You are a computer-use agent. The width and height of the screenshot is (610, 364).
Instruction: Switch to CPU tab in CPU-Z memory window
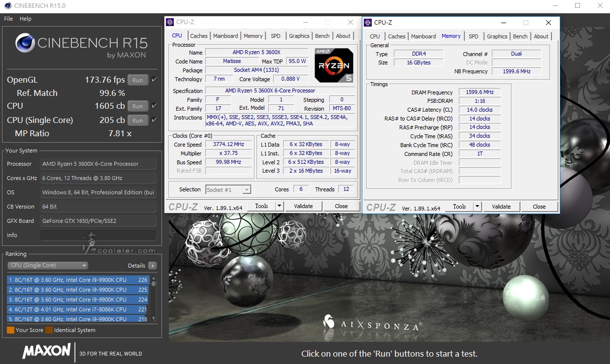375,36
